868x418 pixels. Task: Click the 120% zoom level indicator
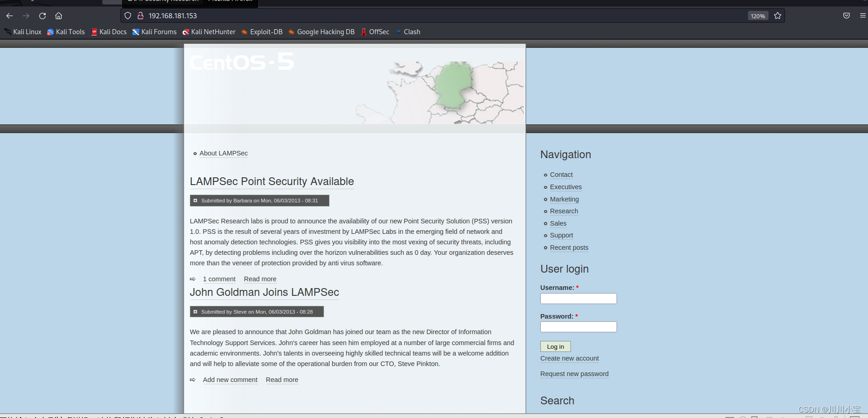pos(758,16)
